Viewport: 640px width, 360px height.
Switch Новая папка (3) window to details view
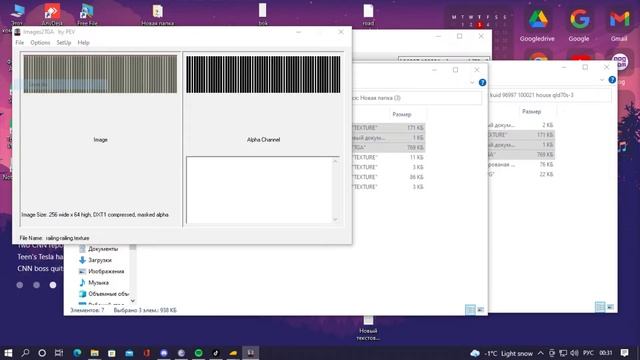pyautogui.click(x=470, y=310)
